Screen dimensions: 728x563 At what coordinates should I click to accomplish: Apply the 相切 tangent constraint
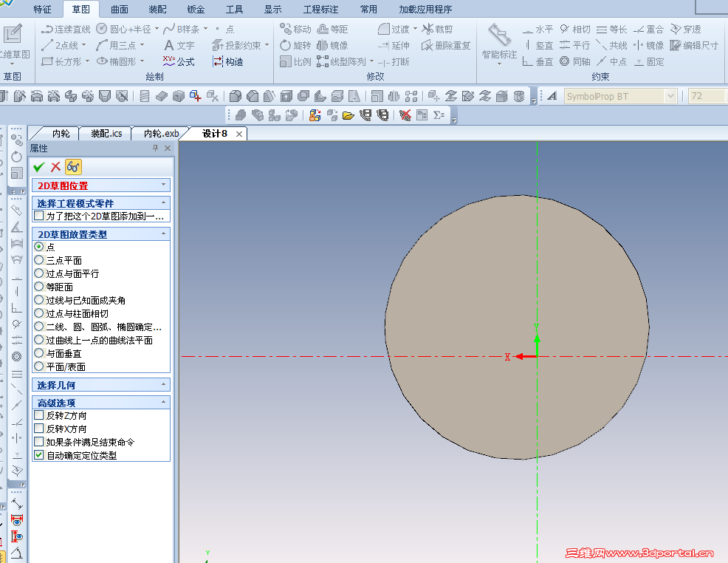pos(574,30)
